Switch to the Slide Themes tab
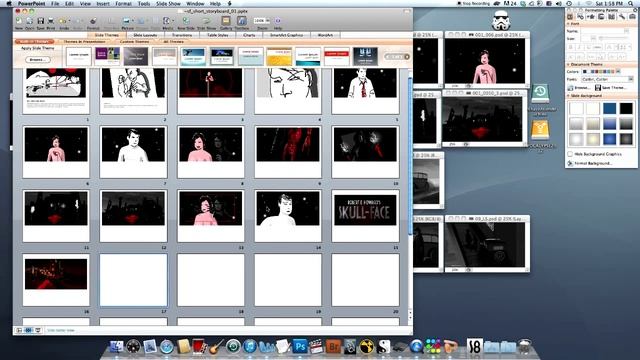The height and width of the screenshot is (360, 640). point(107,35)
